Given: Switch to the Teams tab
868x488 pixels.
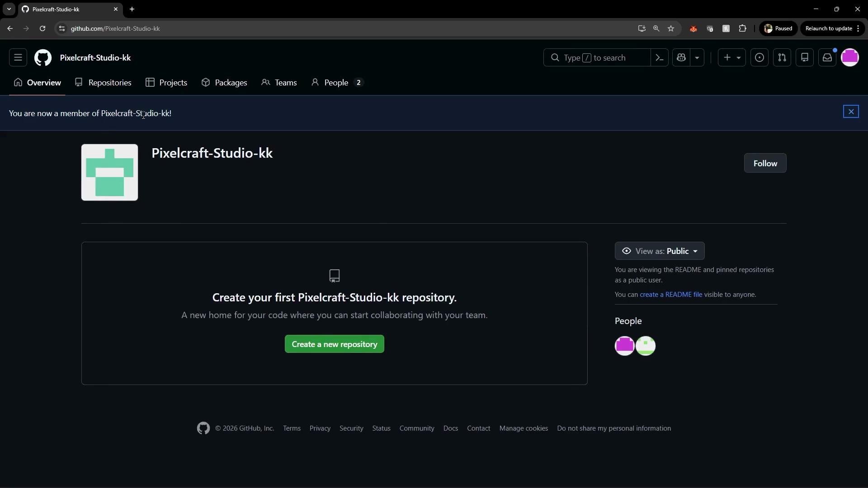Looking at the screenshot, I should 279,82.
